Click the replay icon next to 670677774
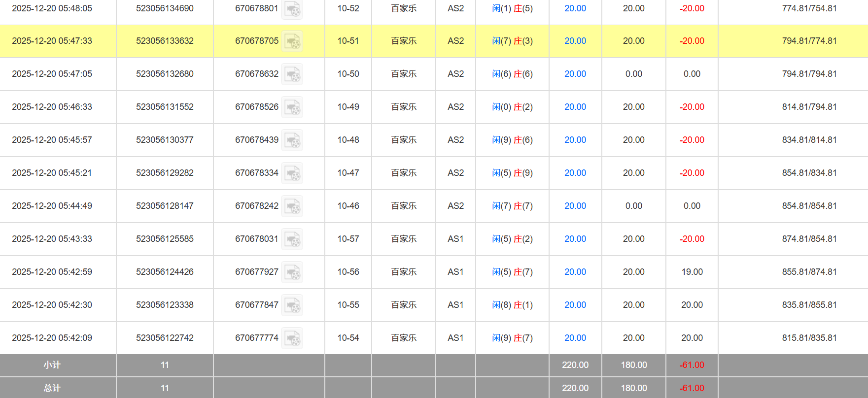Viewport: 868px width, 398px height. click(292, 338)
